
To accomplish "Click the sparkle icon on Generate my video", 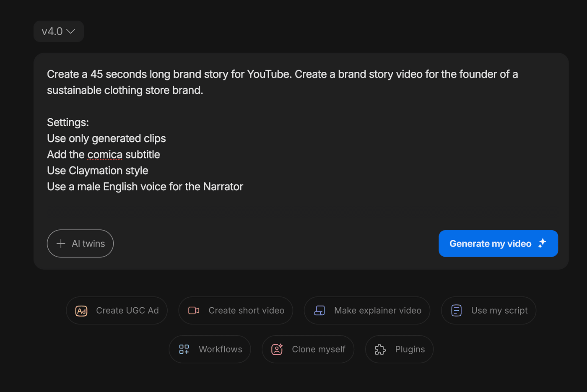I will [542, 243].
